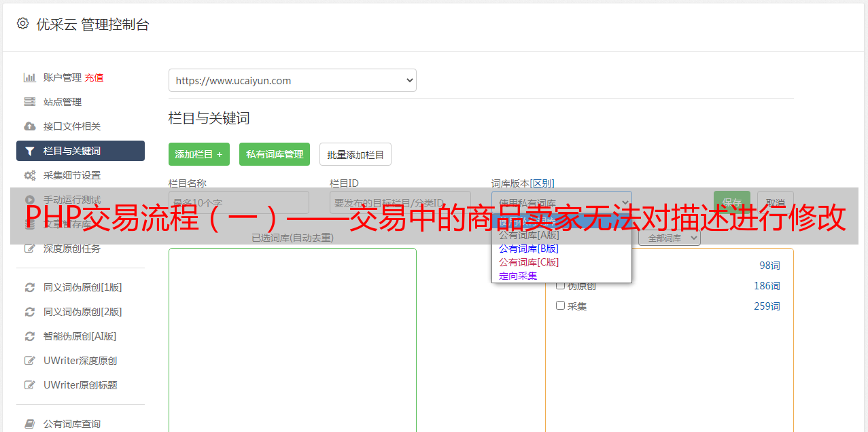Click the 私有词库管理 button
This screenshot has height=432, width=868.
pyautogui.click(x=275, y=154)
